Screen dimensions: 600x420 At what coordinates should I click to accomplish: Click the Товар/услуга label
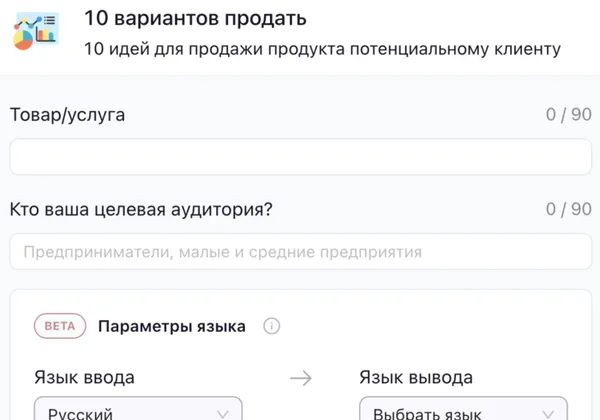[x=67, y=115]
